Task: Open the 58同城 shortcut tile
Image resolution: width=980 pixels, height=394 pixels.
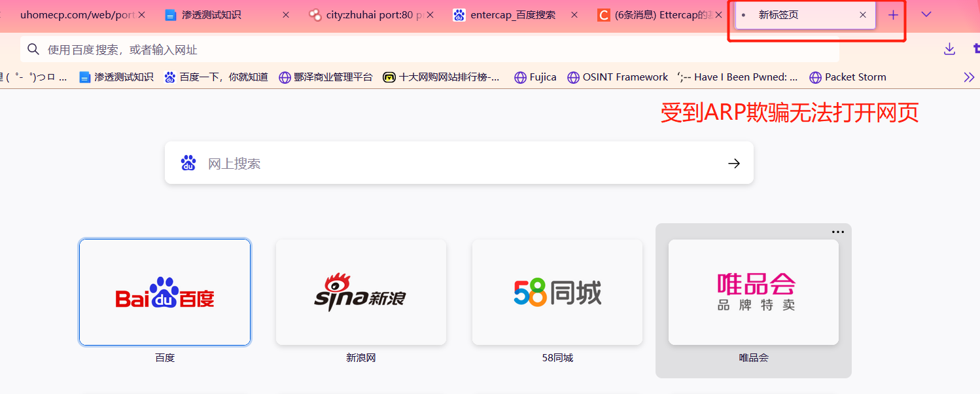Action: click(557, 292)
